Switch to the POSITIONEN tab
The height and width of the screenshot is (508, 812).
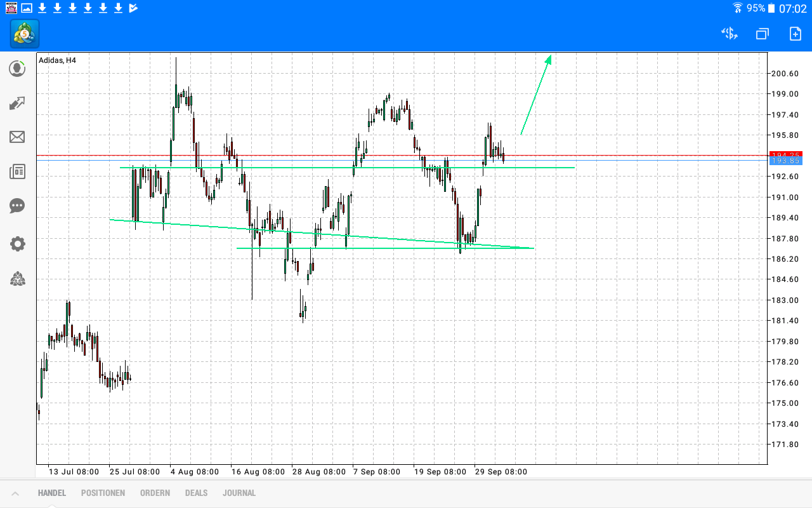pos(103,493)
